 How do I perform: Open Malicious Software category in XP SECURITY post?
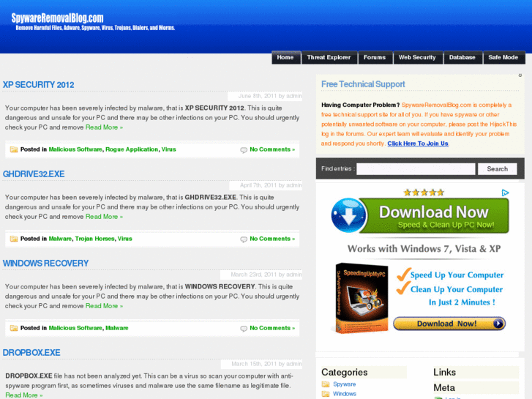click(x=75, y=149)
